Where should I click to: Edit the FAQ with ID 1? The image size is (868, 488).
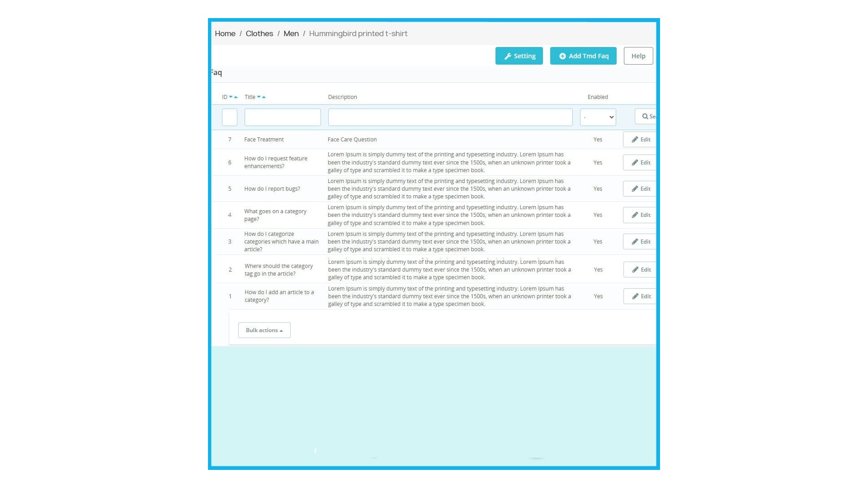pyautogui.click(x=641, y=296)
